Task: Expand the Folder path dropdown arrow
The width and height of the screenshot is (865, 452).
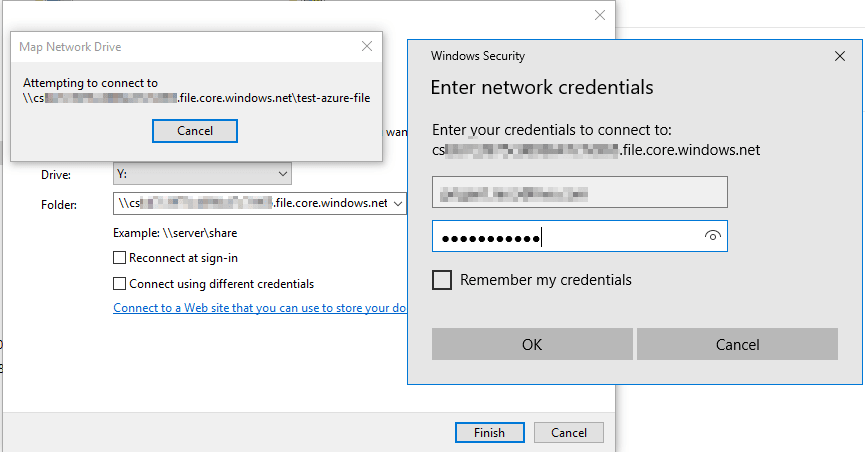Action: [x=398, y=204]
